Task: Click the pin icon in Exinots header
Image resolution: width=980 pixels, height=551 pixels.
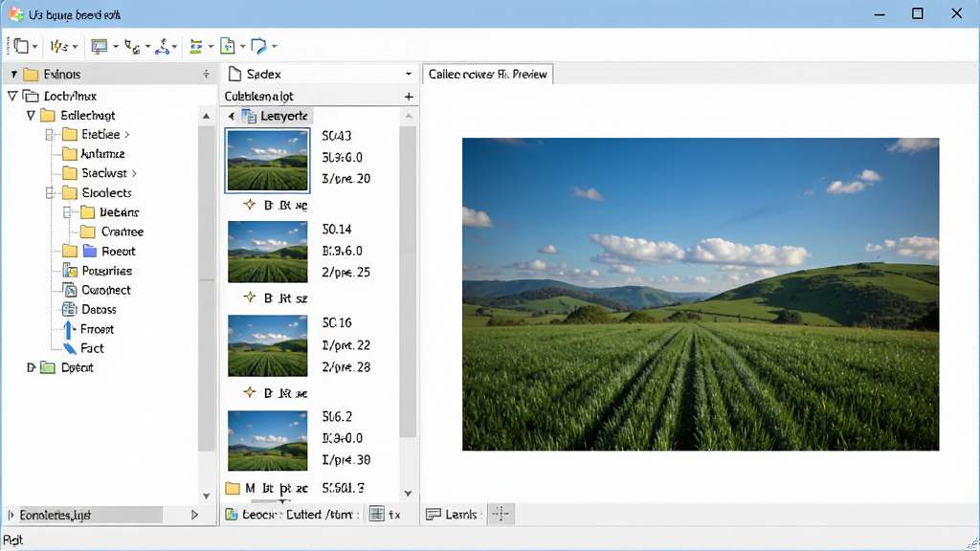Action: pos(206,75)
